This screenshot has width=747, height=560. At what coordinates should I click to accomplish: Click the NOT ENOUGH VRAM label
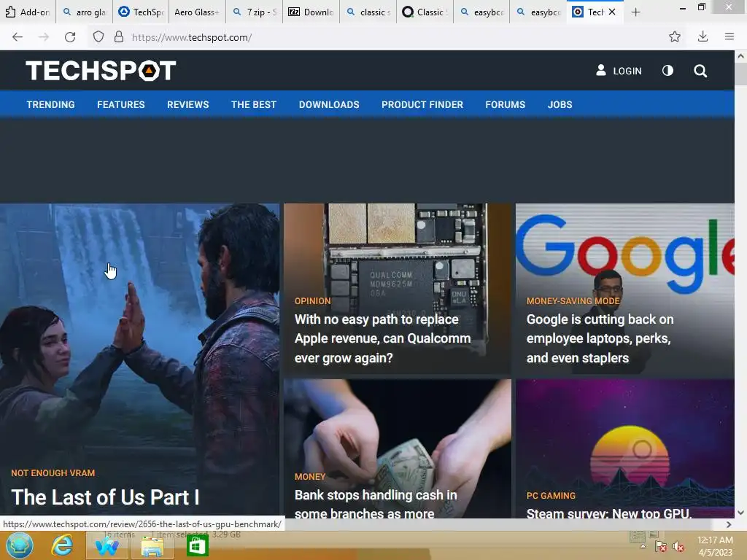(53, 472)
